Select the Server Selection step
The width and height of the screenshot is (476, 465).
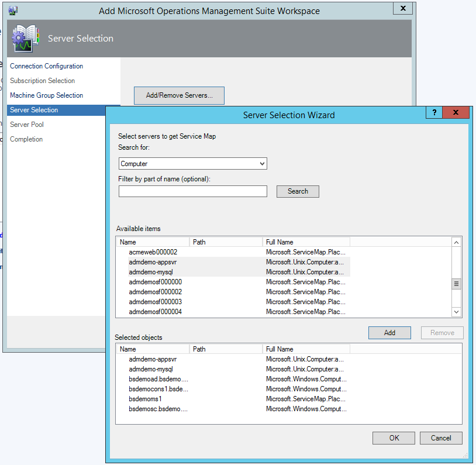click(56, 110)
